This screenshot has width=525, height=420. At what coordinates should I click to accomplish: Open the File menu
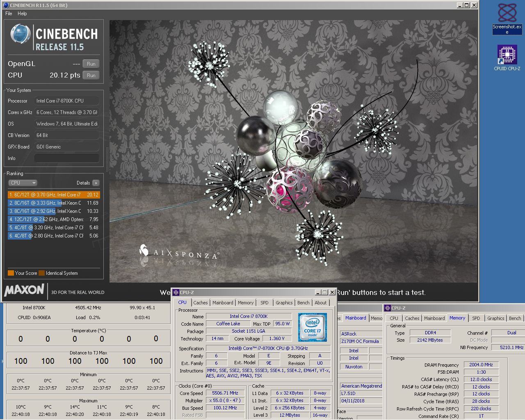tap(9, 14)
